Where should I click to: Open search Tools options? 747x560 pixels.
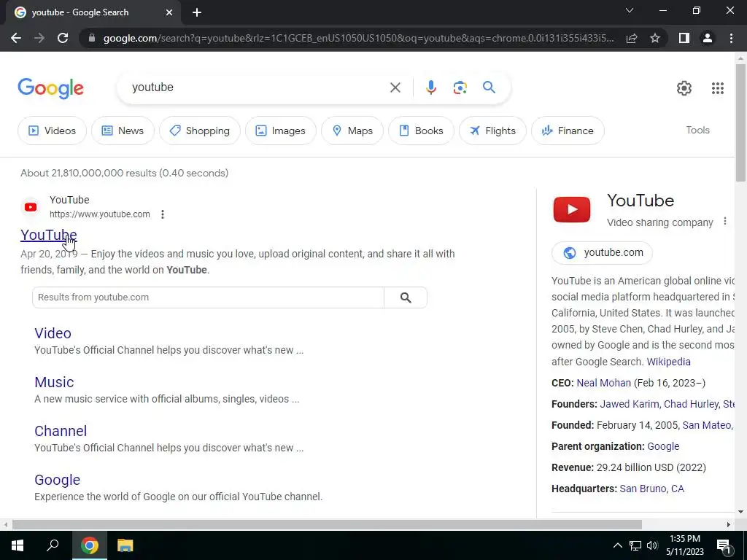pyautogui.click(x=697, y=130)
